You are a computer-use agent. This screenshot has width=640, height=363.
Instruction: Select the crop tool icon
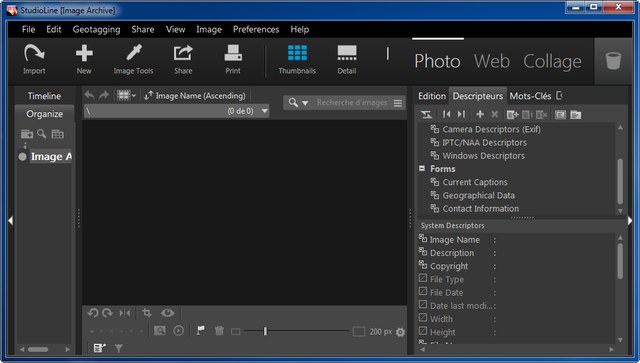point(147,313)
